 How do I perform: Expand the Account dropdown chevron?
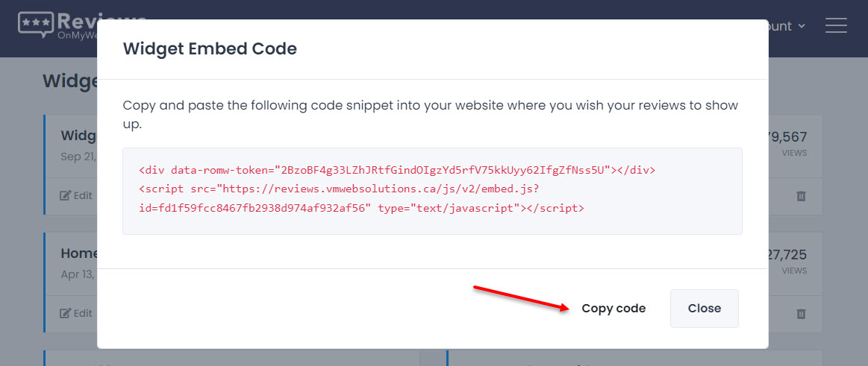(802, 26)
